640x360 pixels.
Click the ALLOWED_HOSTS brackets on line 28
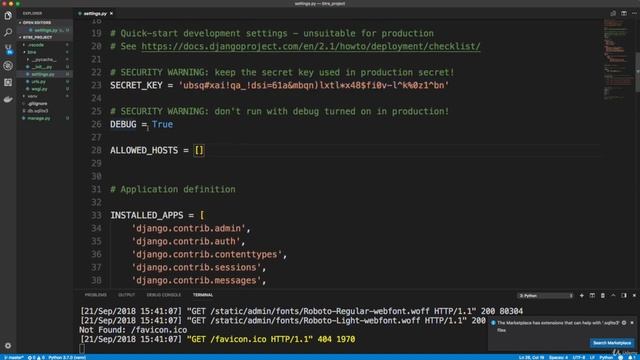tap(199, 150)
